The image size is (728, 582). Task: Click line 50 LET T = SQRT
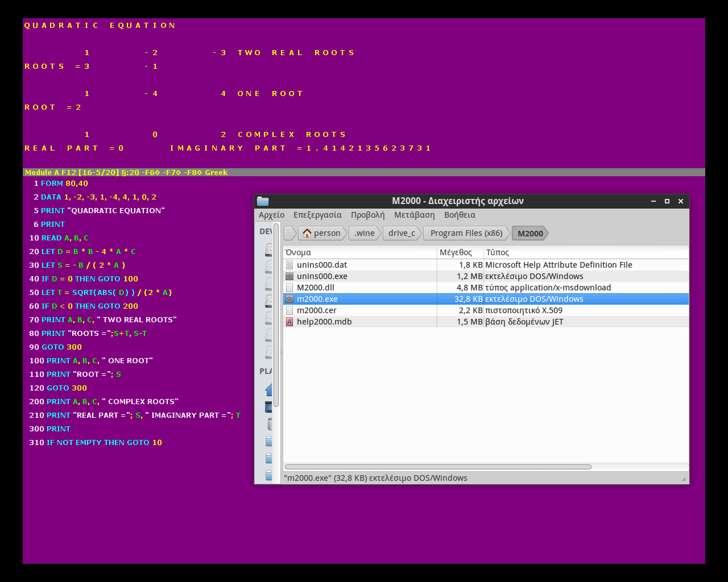(x=101, y=293)
